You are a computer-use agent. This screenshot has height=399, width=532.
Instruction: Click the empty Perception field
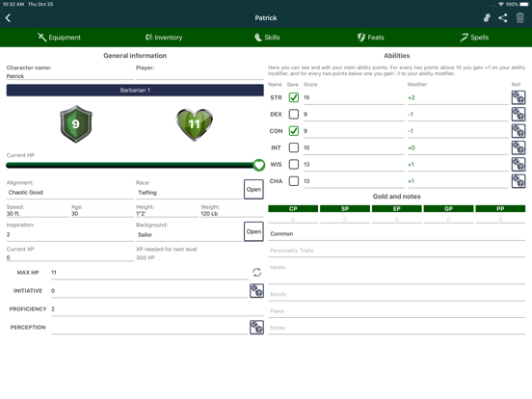[x=149, y=328]
